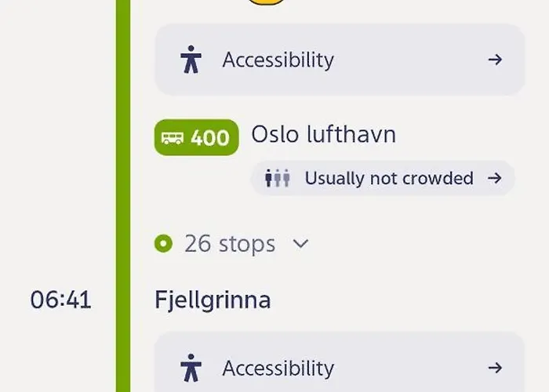
Task: Select the Fjellgrinna stop name
Action: (213, 299)
